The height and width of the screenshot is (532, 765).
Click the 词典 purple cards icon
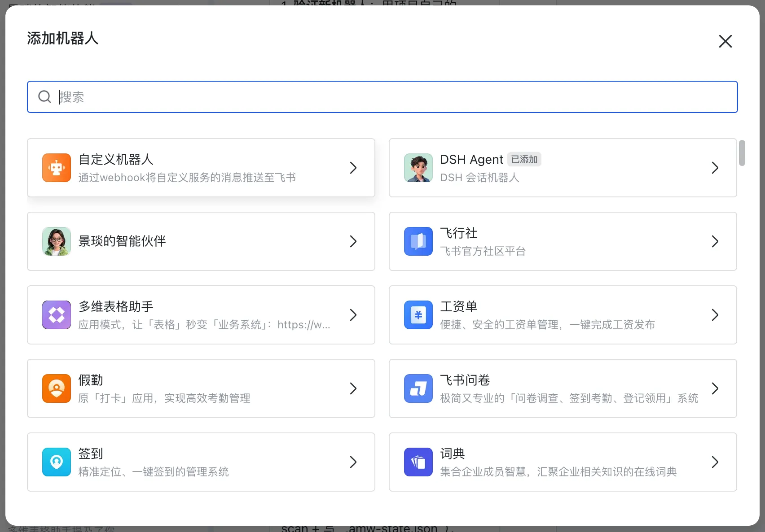pyautogui.click(x=418, y=462)
